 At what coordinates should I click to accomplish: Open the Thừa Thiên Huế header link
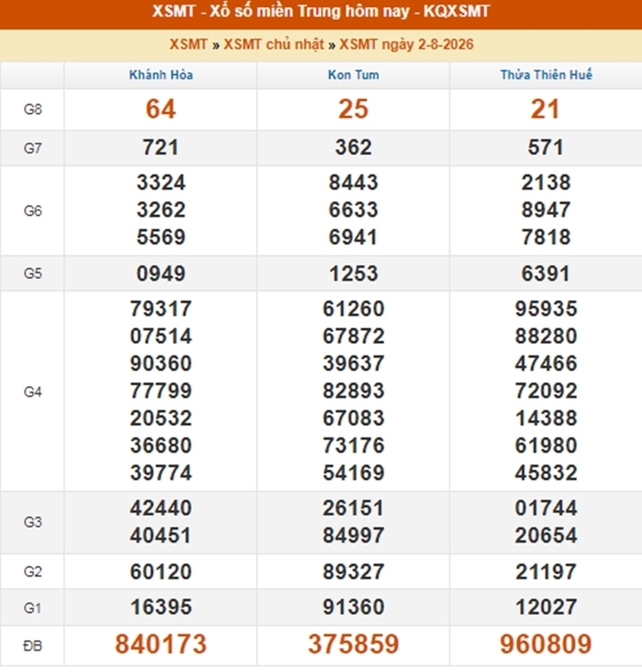point(546,75)
